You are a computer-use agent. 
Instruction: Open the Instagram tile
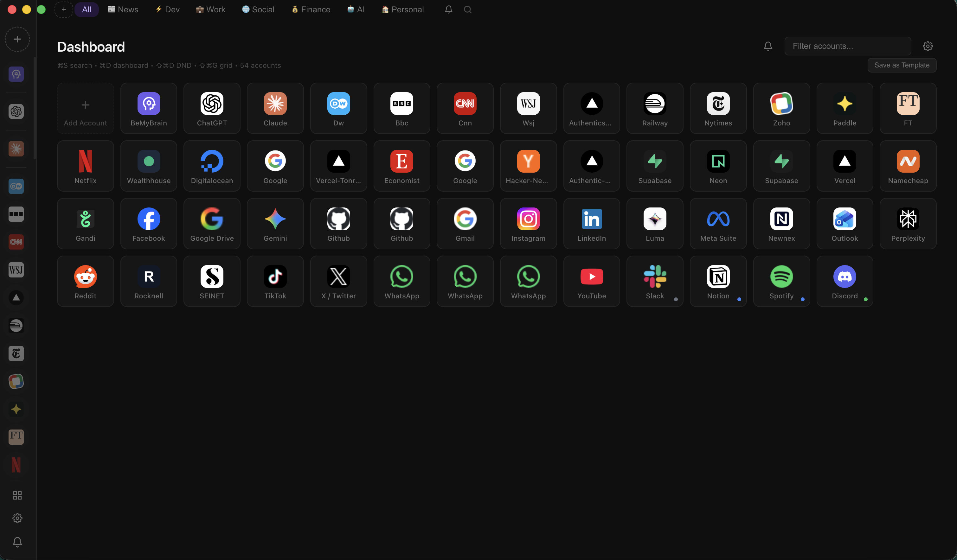click(x=528, y=224)
